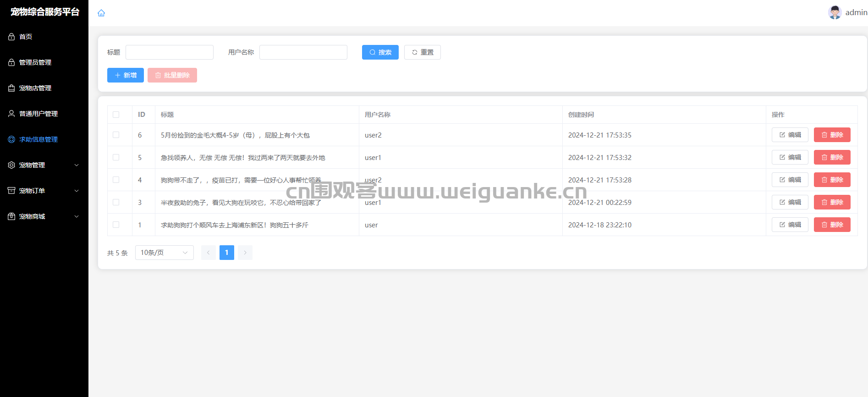
Task: Click the home icon in the top bar
Action: (101, 13)
